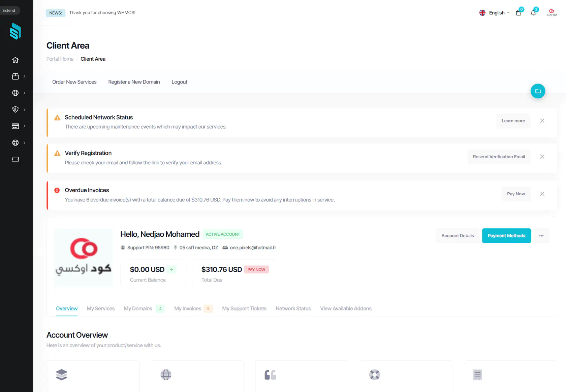Dismiss the Scheduled Network Status alert
Viewport: 566px width, 392px height.
point(542,121)
